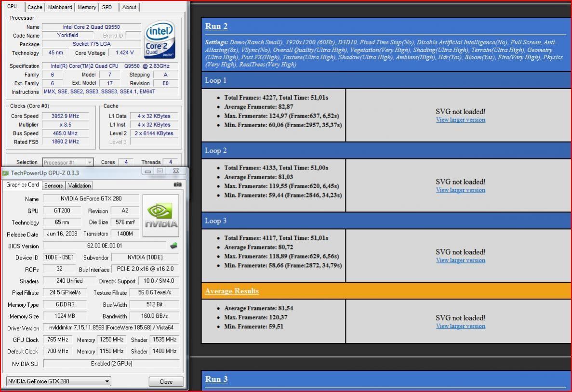Click the Loop 3 Min. Framerate 58,66 line
Viewport: 572px width, 392px height.
point(283,265)
